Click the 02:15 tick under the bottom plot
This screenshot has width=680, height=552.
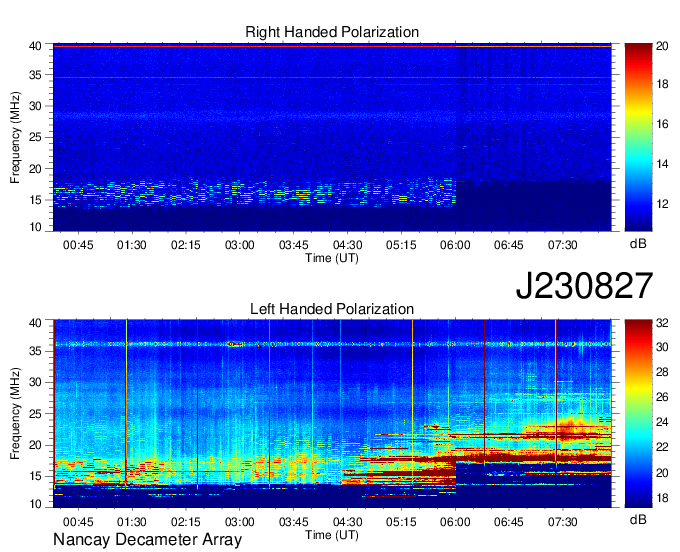186,522
